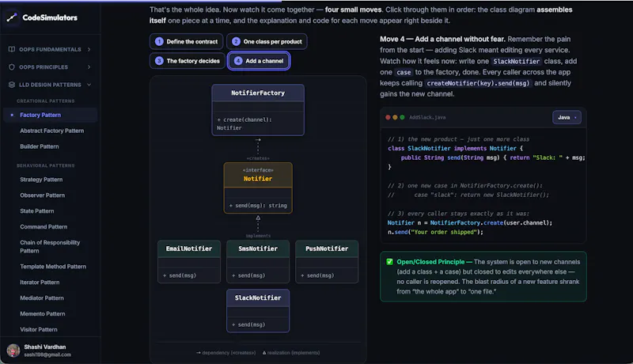Click the Move 4 — Add a channel without fear heading

click(442, 39)
